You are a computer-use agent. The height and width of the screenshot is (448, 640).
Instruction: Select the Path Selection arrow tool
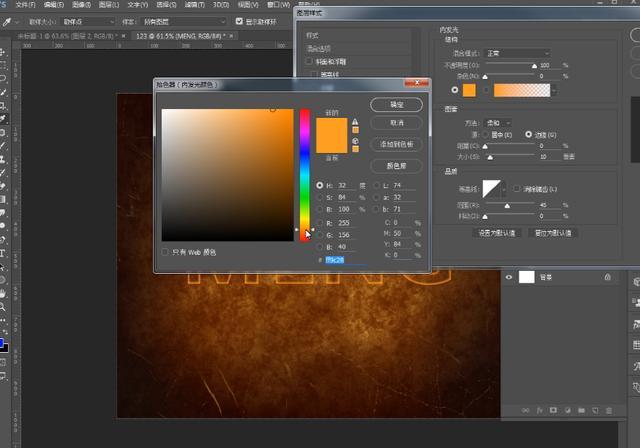[3, 267]
